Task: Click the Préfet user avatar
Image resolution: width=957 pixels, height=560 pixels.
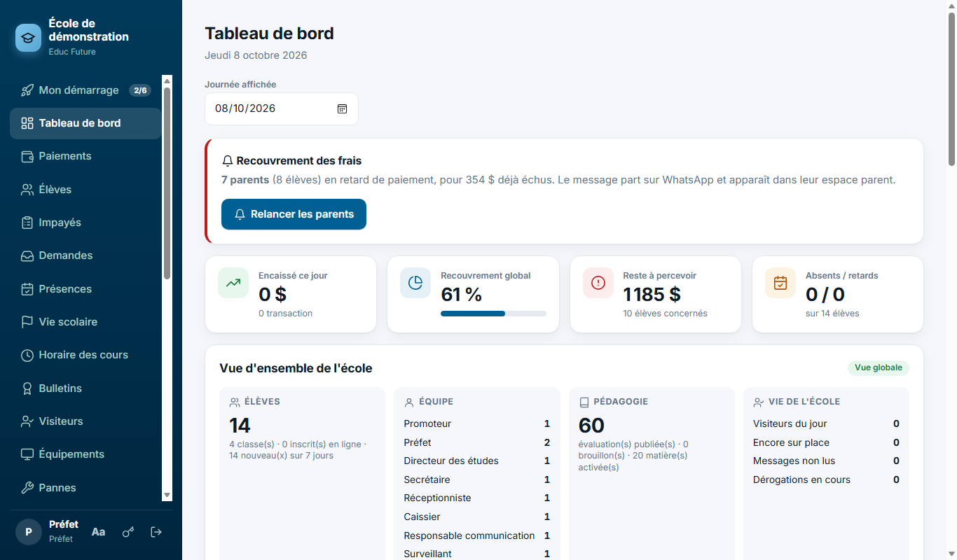Action: 29,532
